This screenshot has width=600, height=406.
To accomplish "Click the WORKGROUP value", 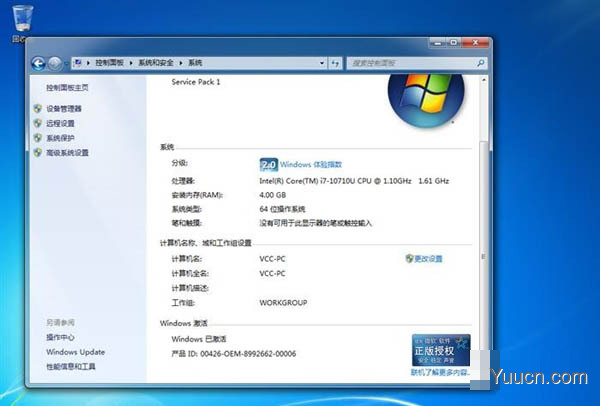I will pyautogui.click(x=283, y=303).
